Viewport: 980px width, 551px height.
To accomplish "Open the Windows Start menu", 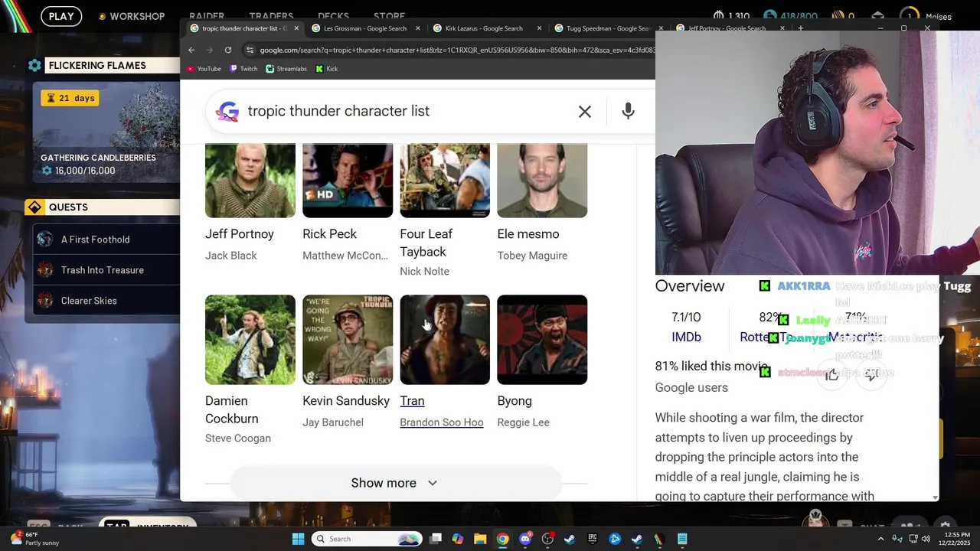I will 298,539.
